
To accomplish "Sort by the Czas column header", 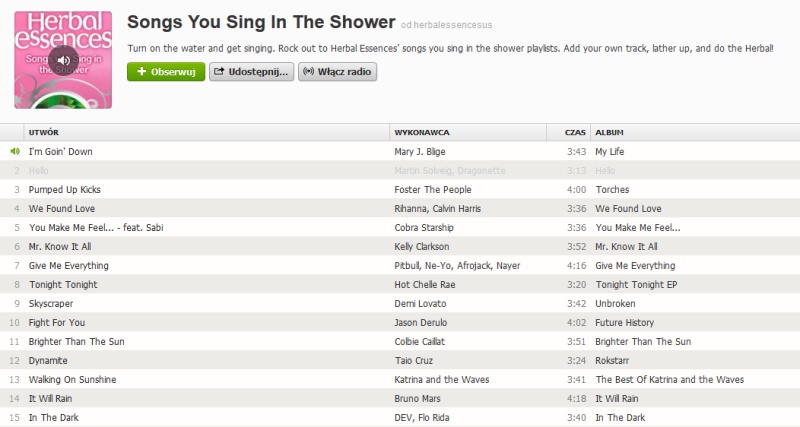I will coord(574,132).
